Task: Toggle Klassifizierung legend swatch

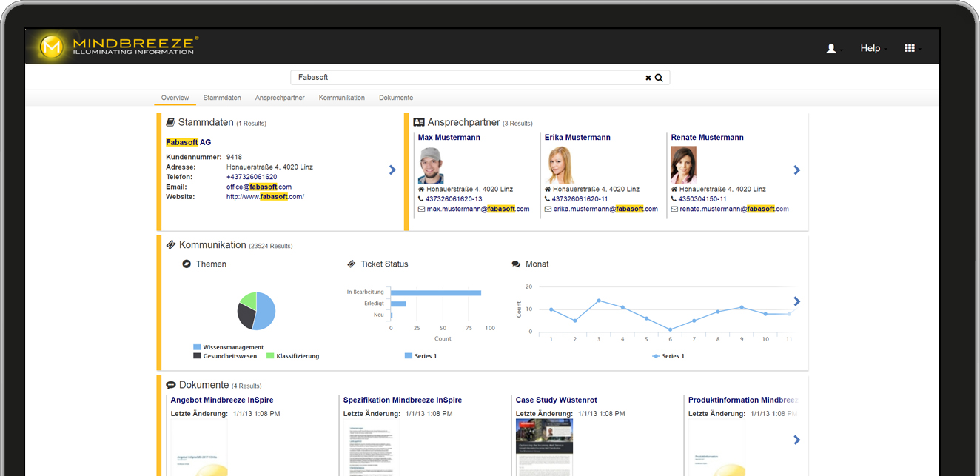Action: [x=270, y=356]
